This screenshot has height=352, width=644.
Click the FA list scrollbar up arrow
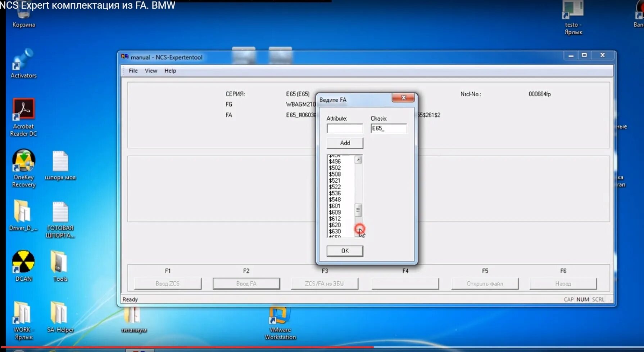coord(358,160)
